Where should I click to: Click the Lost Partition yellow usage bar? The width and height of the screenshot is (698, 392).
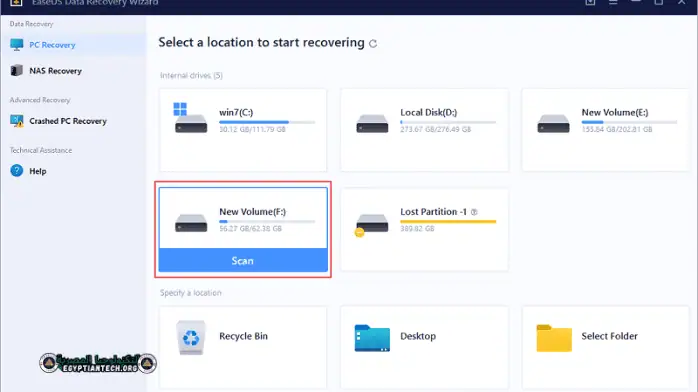click(448, 221)
